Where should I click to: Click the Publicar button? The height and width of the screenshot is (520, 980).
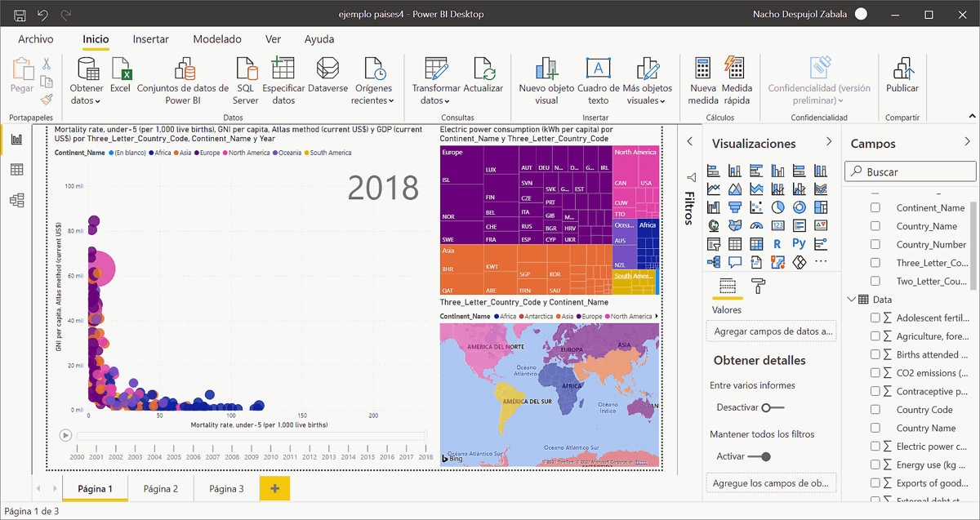(x=902, y=76)
